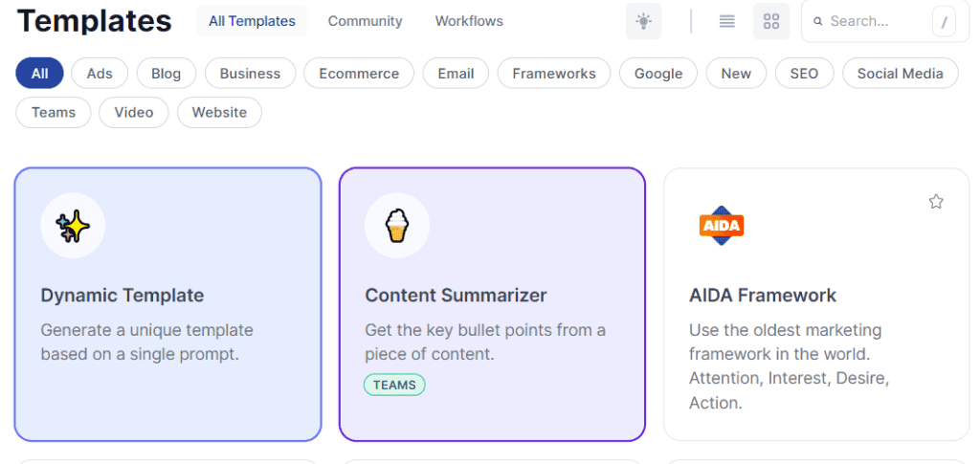The height and width of the screenshot is (464, 980).
Task: Click the slash shortcut key icon
Action: (944, 23)
